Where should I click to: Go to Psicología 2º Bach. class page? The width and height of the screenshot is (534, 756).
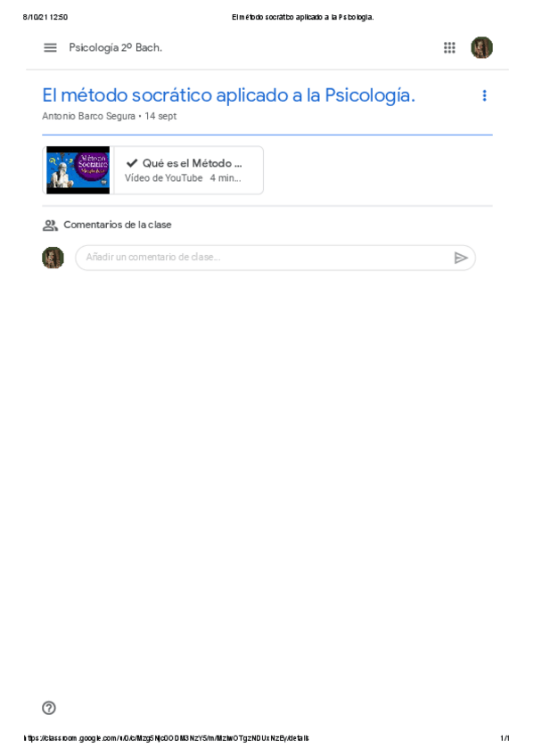pos(115,48)
